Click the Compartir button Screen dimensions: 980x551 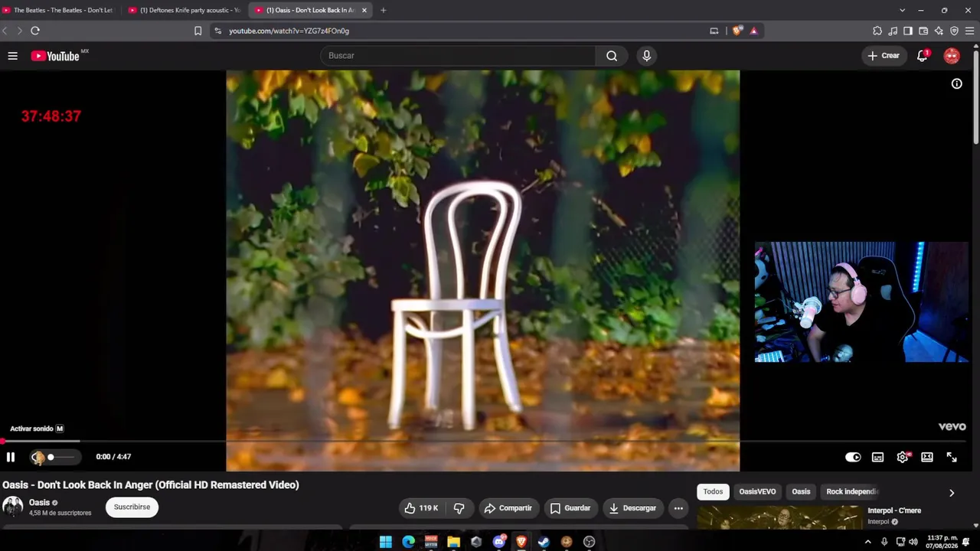pyautogui.click(x=508, y=508)
